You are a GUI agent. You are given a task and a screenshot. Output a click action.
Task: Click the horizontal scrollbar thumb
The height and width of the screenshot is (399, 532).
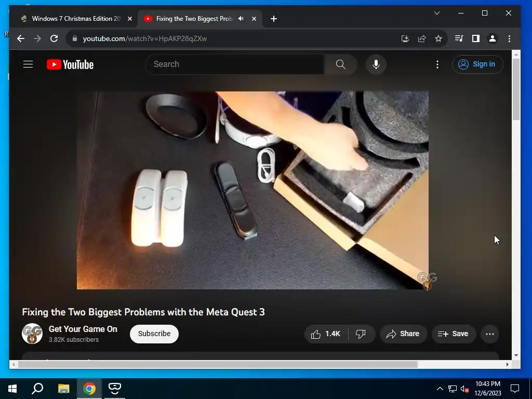click(218, 364)
